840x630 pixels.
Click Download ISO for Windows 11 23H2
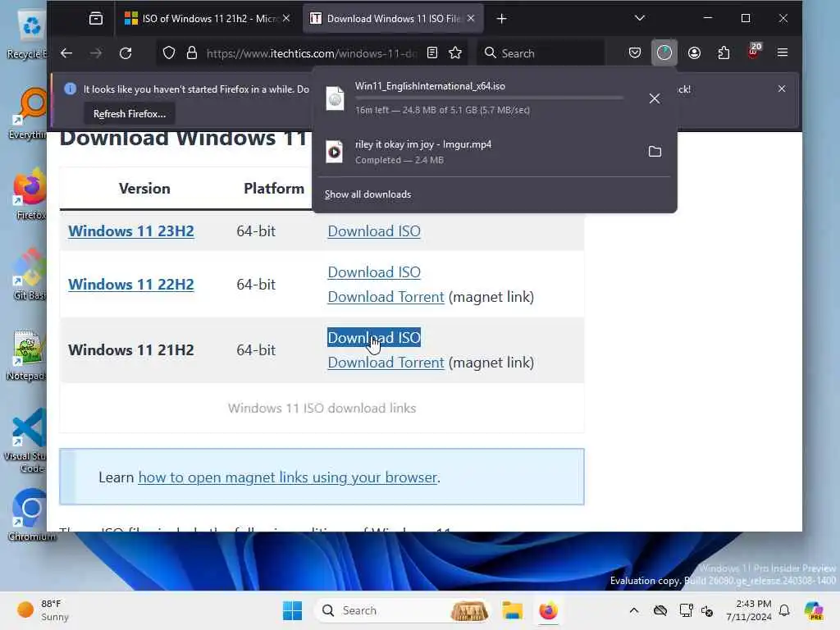click(x=374, y=231)
